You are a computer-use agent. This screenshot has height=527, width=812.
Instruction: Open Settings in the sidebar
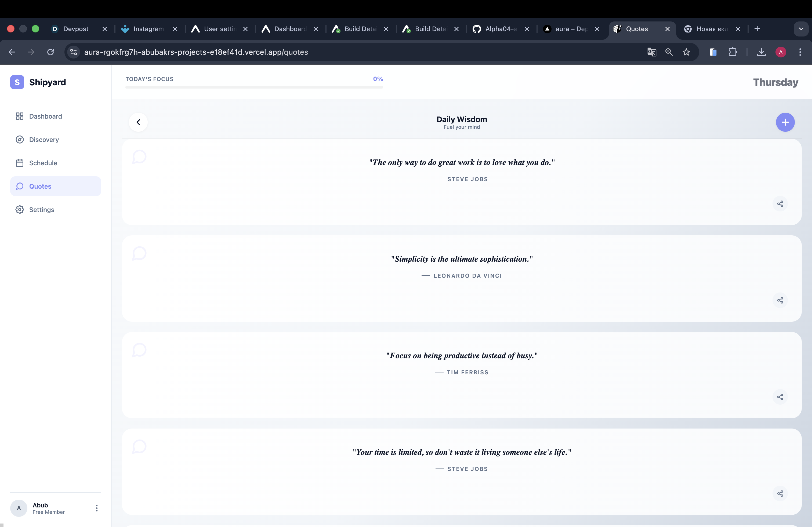point(42,210)
